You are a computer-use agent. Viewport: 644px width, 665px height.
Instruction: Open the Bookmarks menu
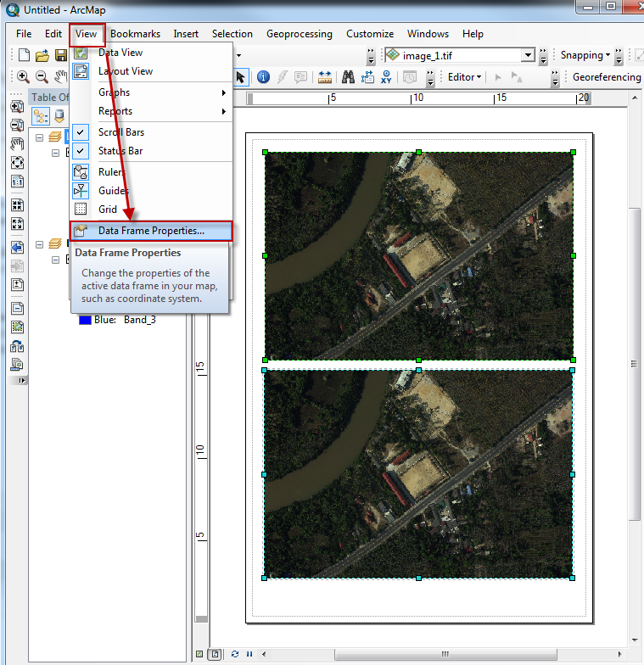tap(136, 34)
